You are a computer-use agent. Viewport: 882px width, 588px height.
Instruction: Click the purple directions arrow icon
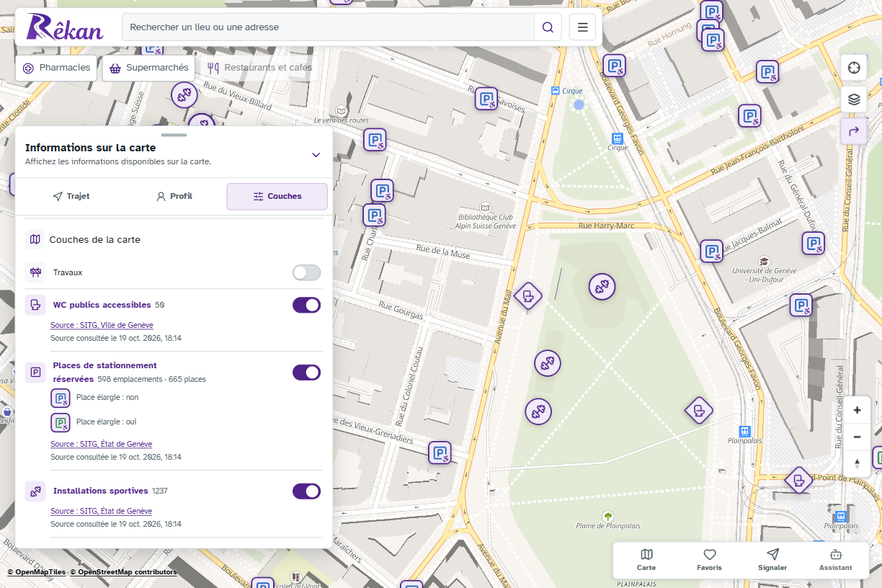[854, 131]
